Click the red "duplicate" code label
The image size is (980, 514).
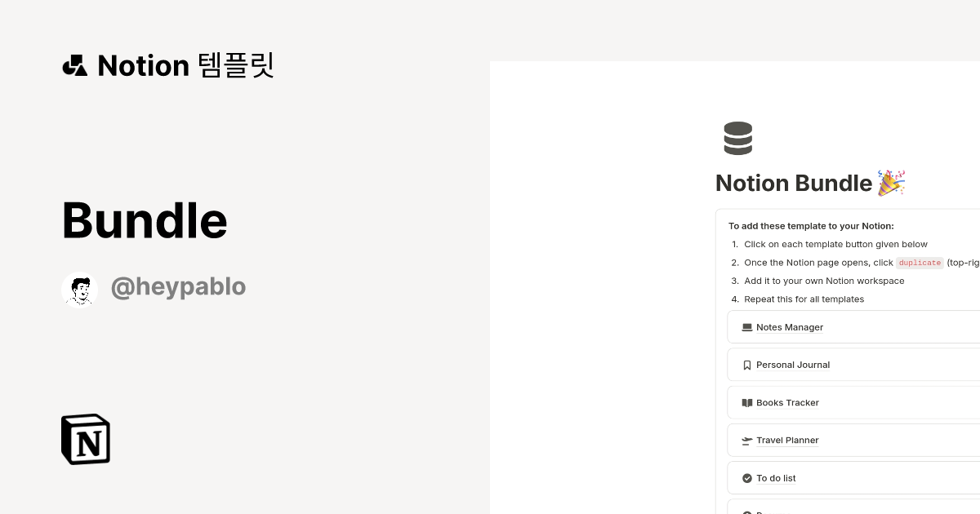pos(920,263)
